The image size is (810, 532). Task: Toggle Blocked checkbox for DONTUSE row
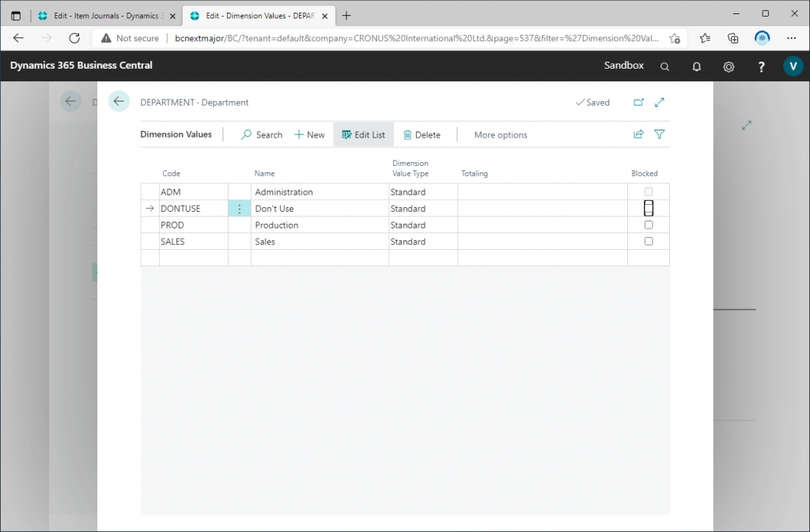tap(649, 209)
